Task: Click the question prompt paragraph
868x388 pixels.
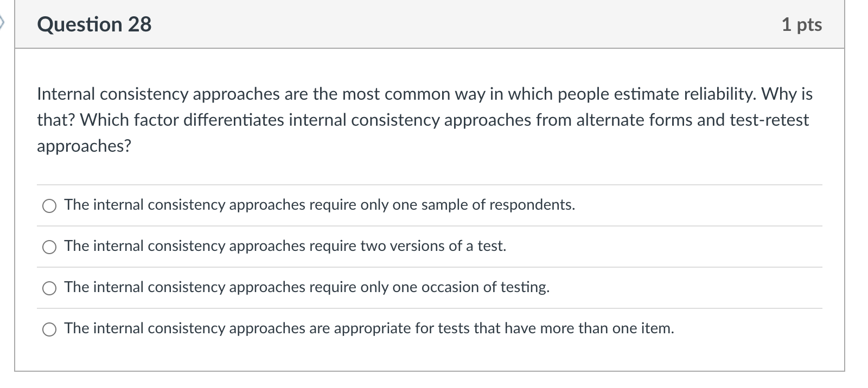Action: [423, 119]
